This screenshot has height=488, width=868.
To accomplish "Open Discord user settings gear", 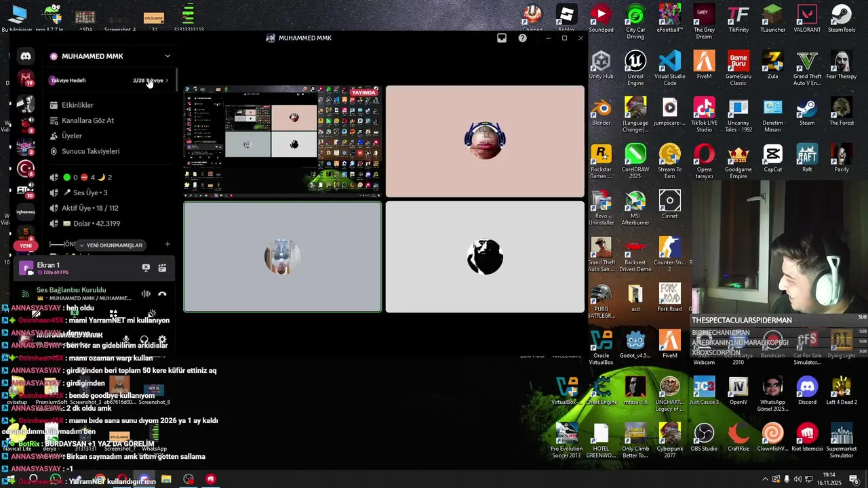I will (x=162, y=340).
